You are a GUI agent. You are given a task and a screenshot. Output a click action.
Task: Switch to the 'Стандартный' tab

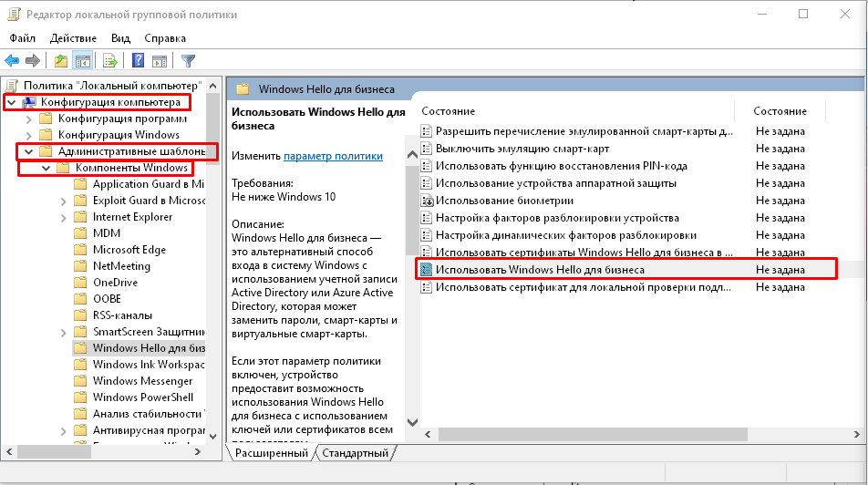point(356,453)
